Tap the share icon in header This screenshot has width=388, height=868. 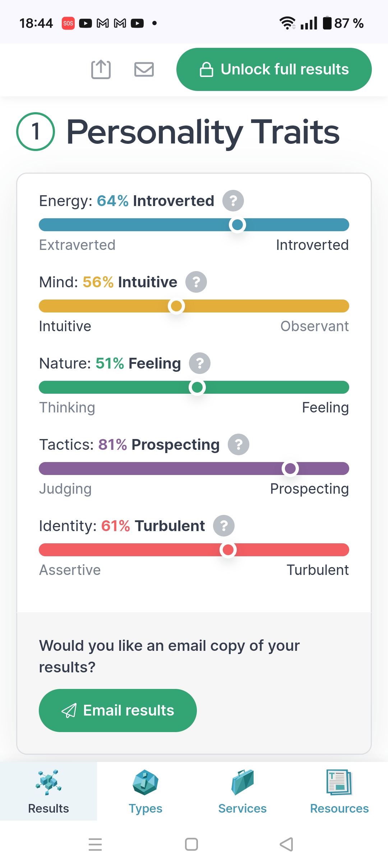click(101, 69)
